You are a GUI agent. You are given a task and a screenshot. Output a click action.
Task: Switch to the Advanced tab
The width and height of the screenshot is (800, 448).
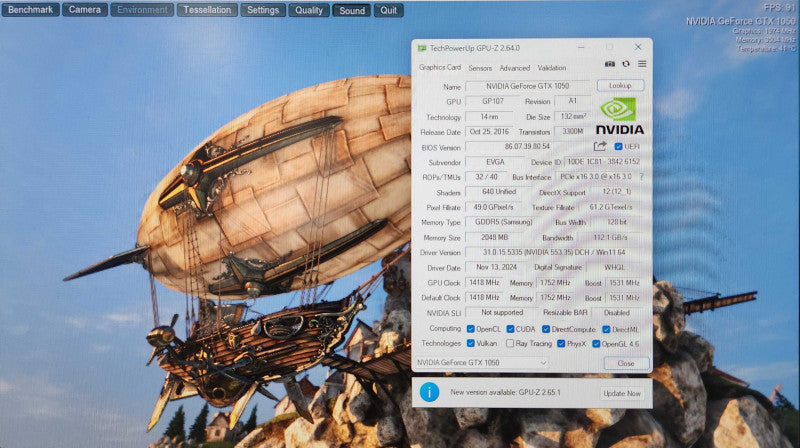(514, 68)
